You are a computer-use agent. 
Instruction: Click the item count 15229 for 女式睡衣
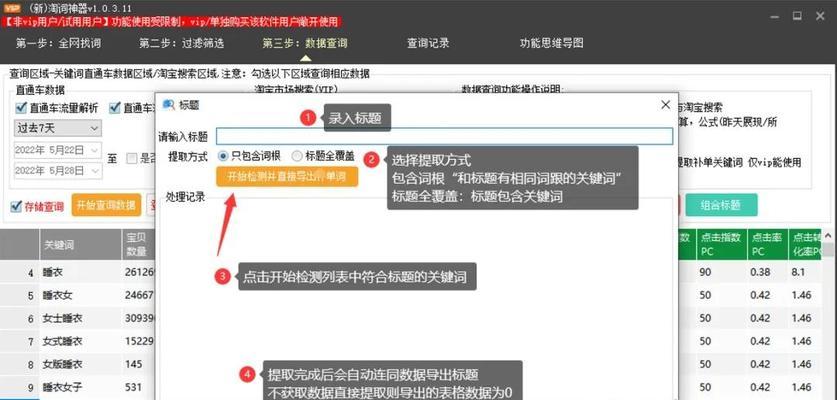139,341
